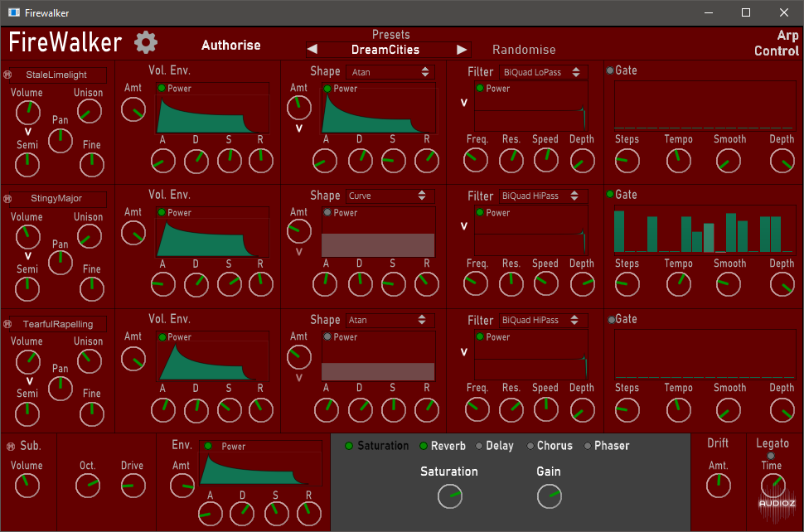Viewport: 804px width, 532px height.
Task: Click the round icon beside TearfulRapelling
Action: (x=7, y=323)
